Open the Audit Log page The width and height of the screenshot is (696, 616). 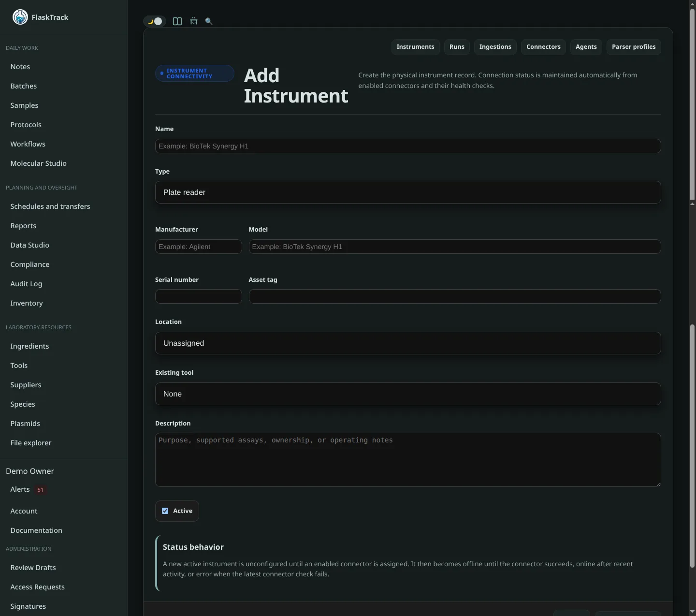click(26, 284)
